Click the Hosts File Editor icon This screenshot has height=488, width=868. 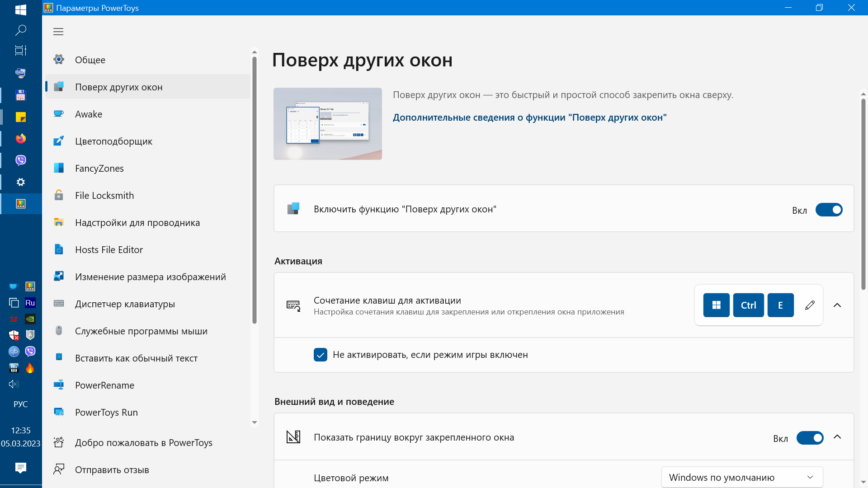[x=59, y=249]
